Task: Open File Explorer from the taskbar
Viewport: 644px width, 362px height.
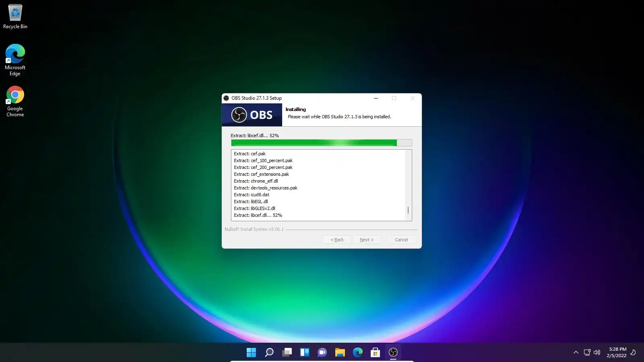Action: coord(340,352)
